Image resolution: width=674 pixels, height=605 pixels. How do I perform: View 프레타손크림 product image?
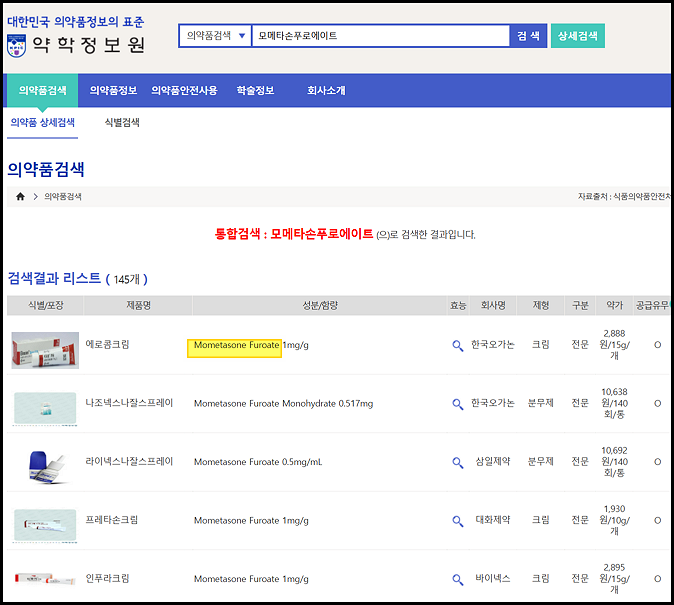coord(45,525)
